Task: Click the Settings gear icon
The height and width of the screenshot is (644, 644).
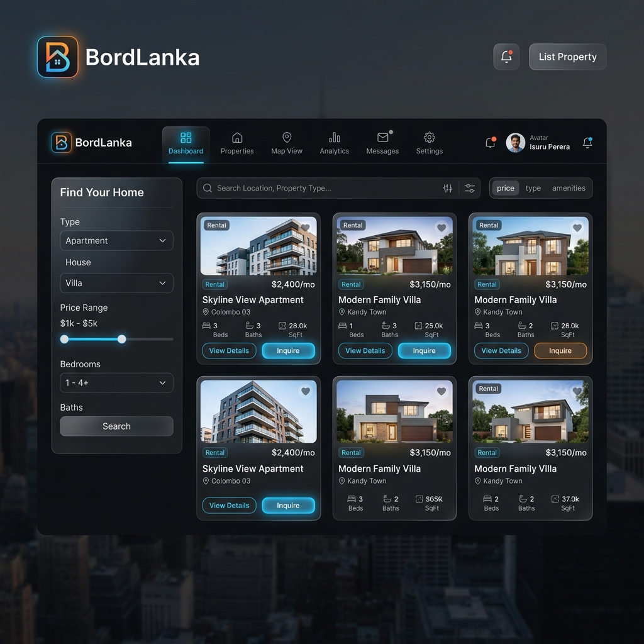Action: point(429,137)
